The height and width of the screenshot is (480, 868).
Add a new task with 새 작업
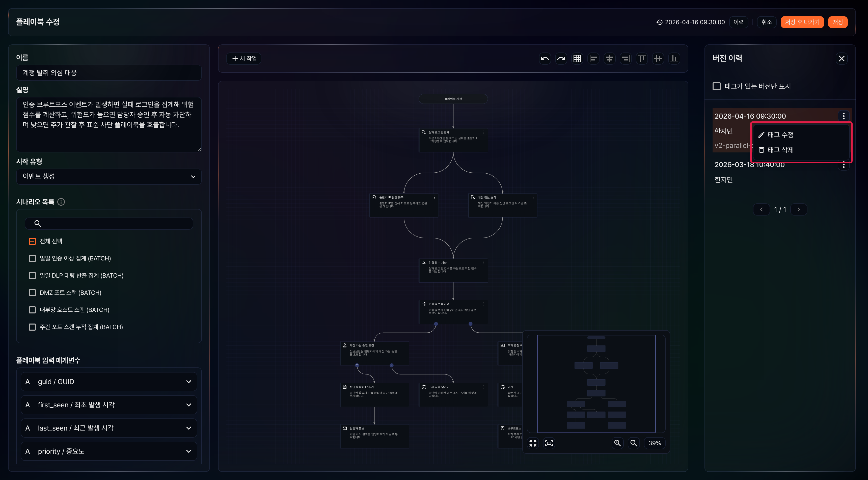point(243,59)
